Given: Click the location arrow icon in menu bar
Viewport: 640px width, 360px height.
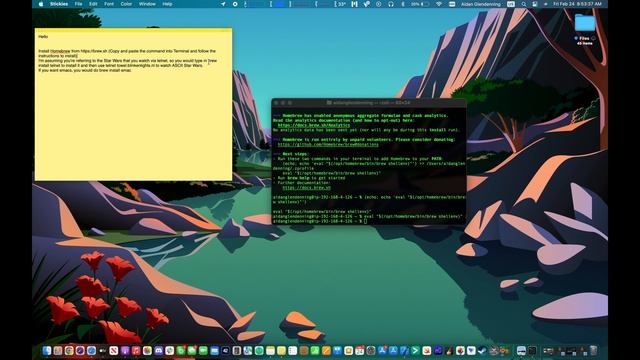Looking at the screenshot, I should (223, 4).
